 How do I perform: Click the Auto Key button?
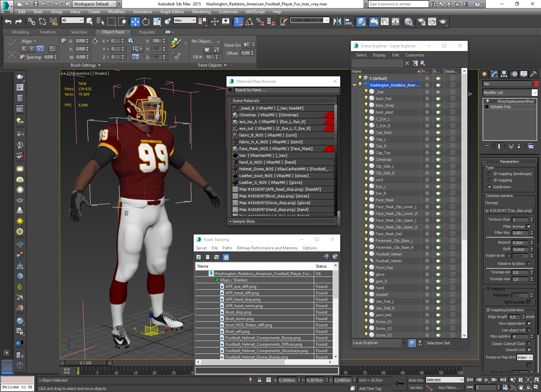(416, 380)
